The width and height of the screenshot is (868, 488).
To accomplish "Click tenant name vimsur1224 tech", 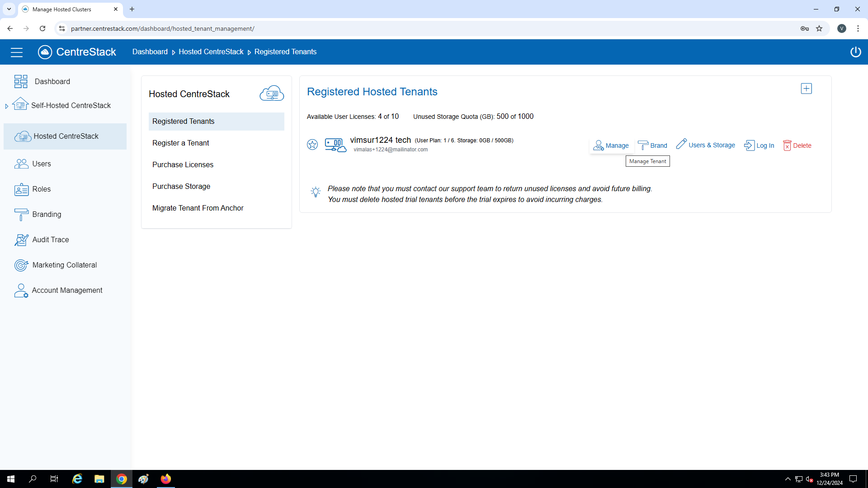I will point(380,140).
